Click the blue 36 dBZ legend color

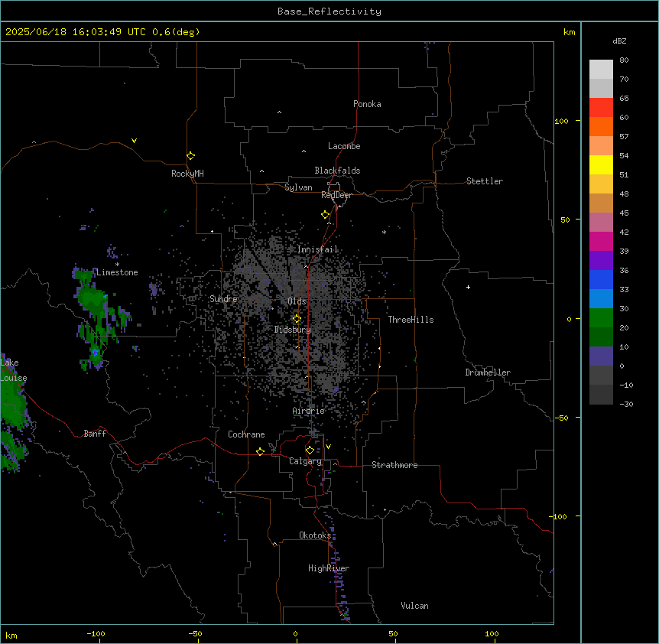601,279
